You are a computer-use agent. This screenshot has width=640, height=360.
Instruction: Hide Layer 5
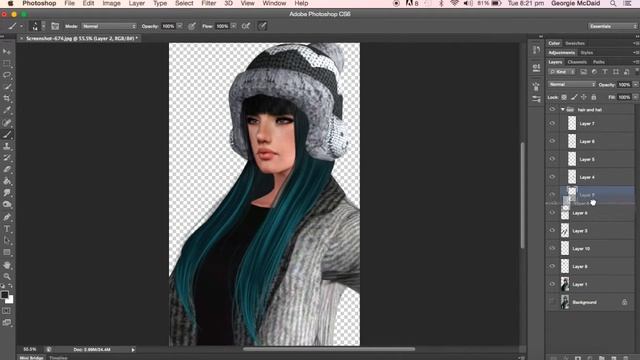pos(552,159)
